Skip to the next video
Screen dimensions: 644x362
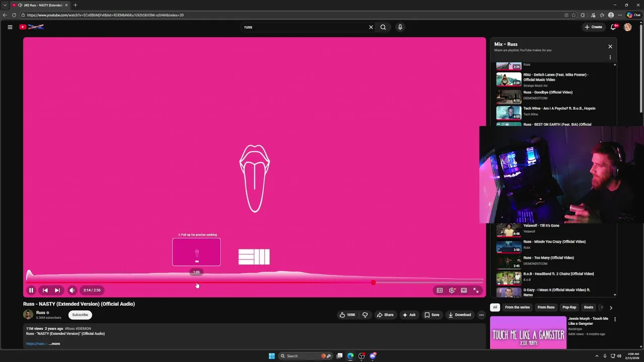coord(57,290)
